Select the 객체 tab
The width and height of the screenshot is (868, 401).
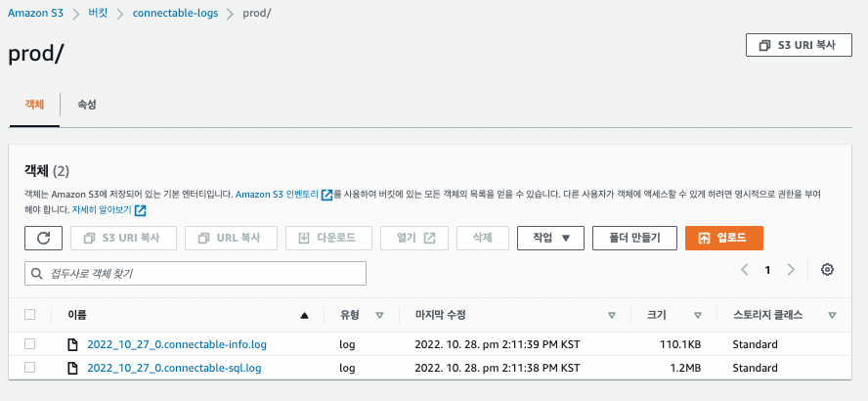(x=35, y=105)
